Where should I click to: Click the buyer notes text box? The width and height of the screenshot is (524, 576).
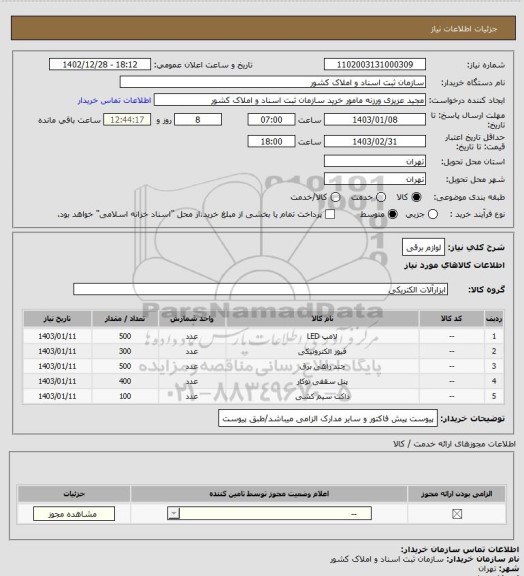coord(328,418)
